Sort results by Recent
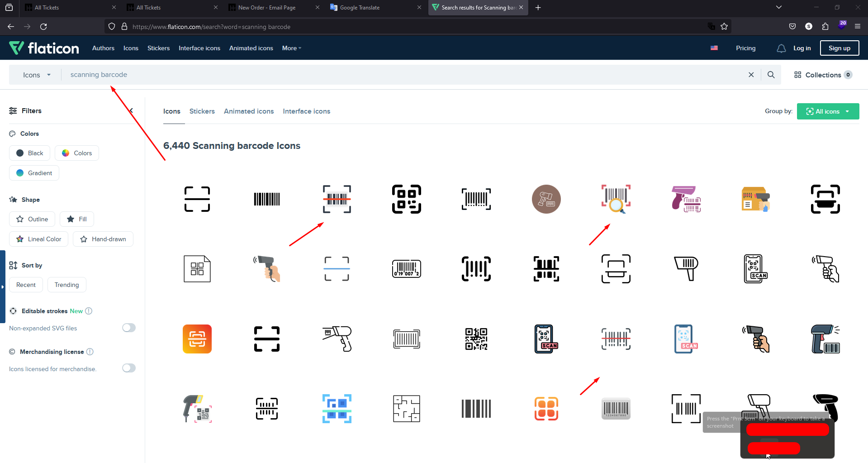The image size is (868, 463). [x=26, y=285]
